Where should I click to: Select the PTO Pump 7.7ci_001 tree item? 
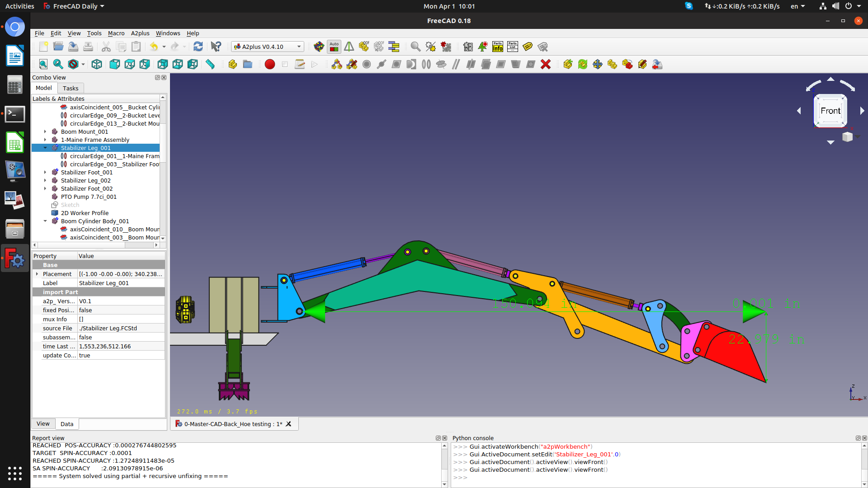click(x=89, y=197)
